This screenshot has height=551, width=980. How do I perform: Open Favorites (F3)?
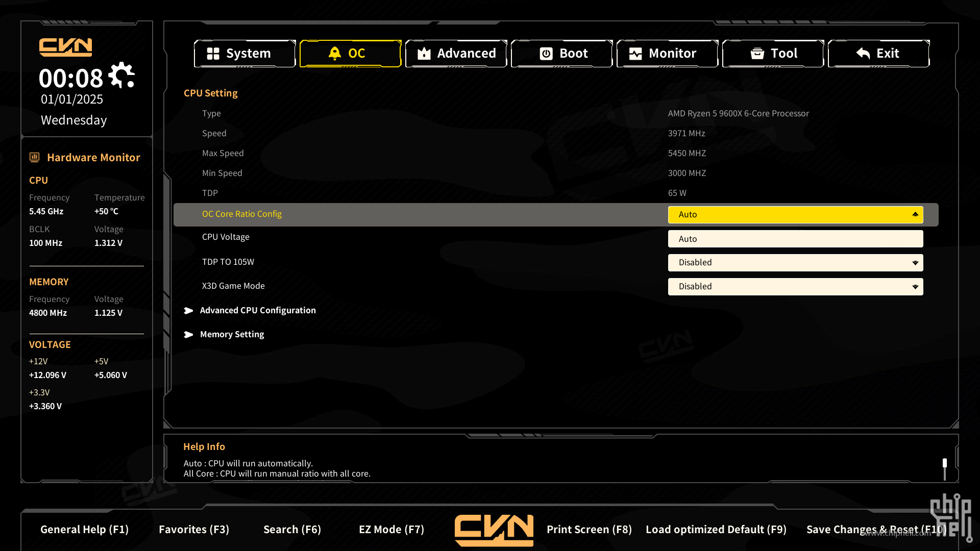click(x=194, y=530)
